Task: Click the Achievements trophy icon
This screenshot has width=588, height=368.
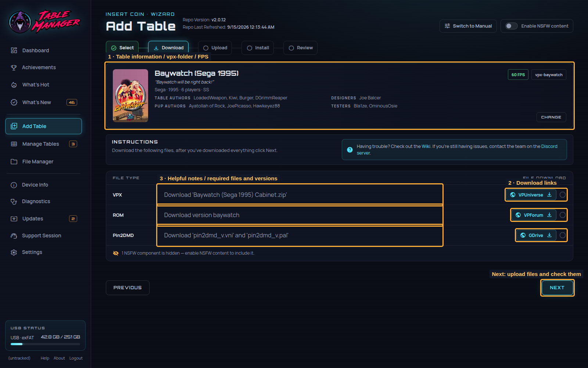Action: [x=14, y=67]
